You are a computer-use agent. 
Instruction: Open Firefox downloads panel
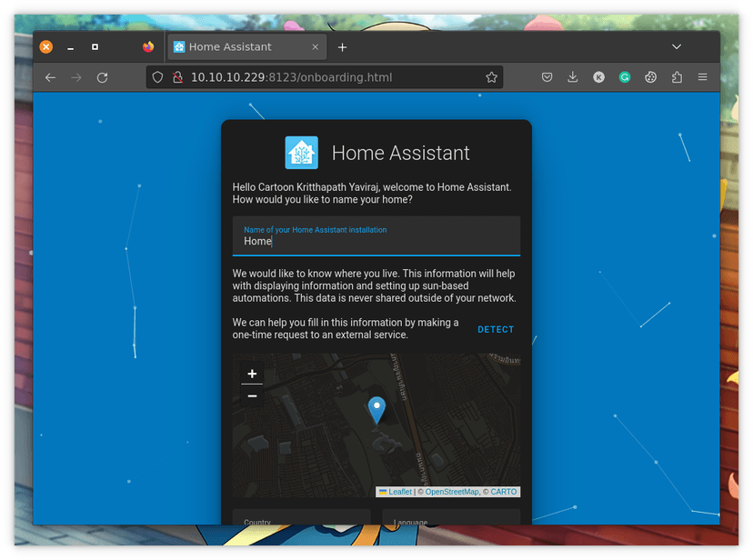(x=572, y=78)
